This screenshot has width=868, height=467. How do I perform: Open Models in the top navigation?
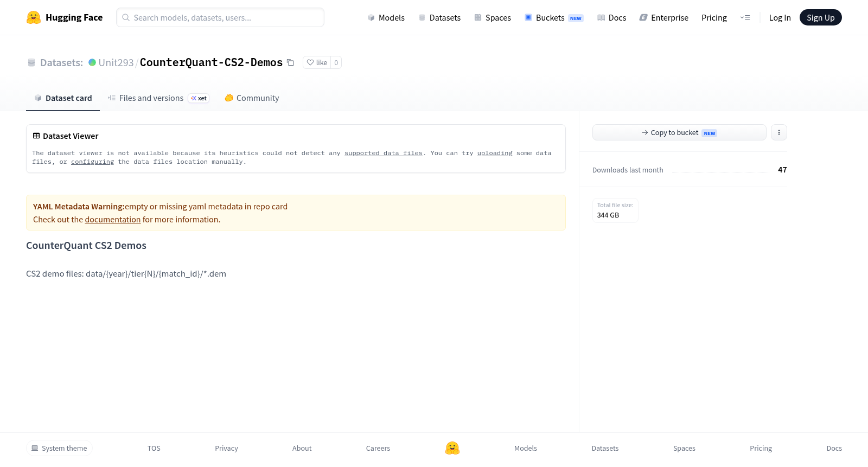click(x=386, y=17)
